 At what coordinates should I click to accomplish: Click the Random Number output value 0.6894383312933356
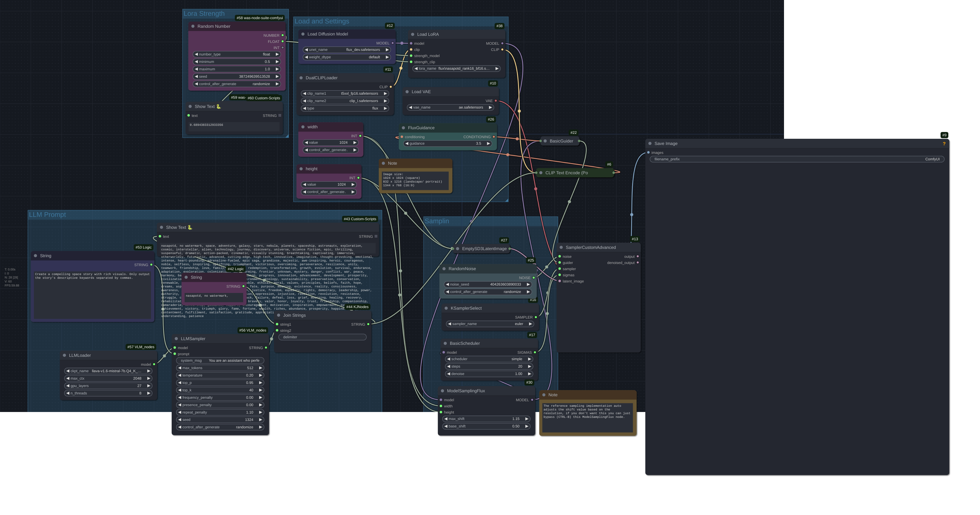pos(206,125)
